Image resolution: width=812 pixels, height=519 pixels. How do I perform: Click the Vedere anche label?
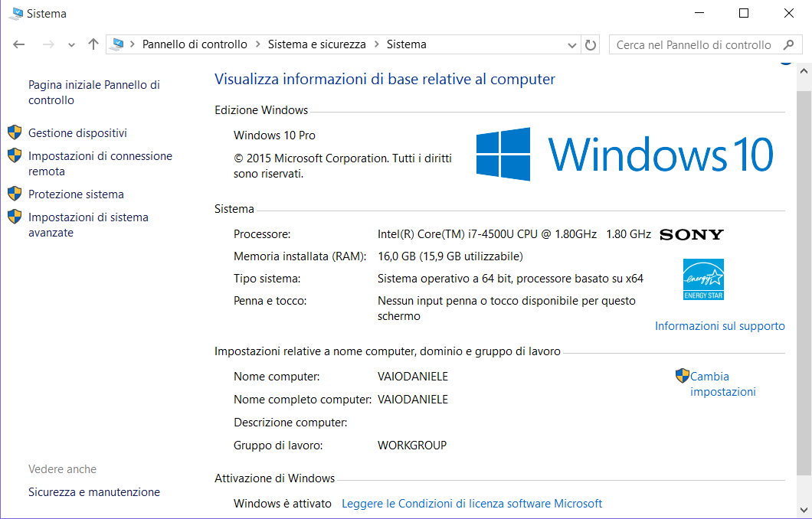click(x=62, y=469)
